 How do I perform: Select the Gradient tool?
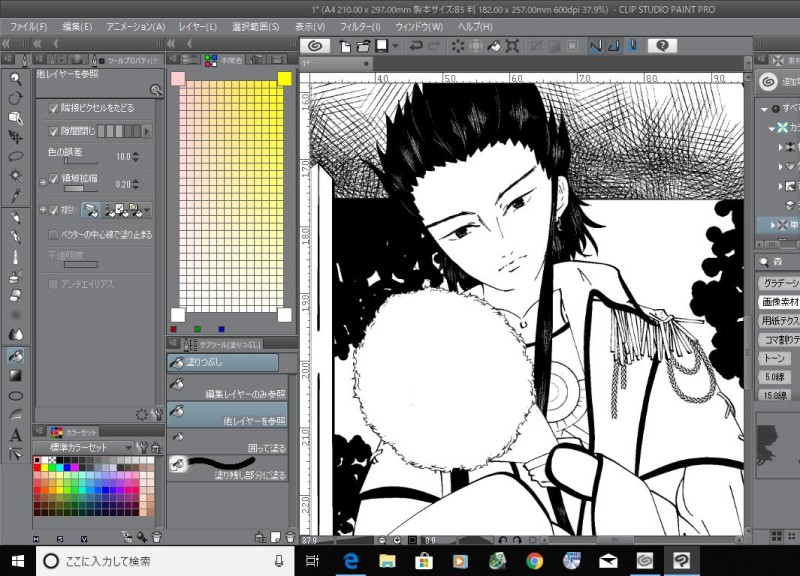pyautogui.click(x=16, y=376)
